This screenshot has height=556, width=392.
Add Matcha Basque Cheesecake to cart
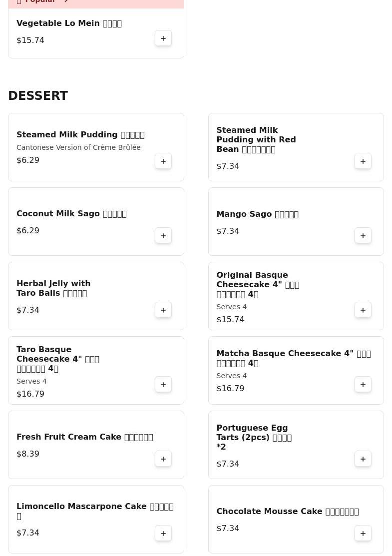(363, 385)
